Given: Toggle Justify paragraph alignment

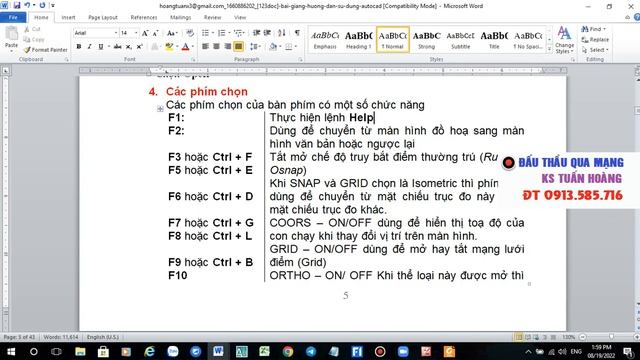Looking at the screenshot, I should coord(238,47).
